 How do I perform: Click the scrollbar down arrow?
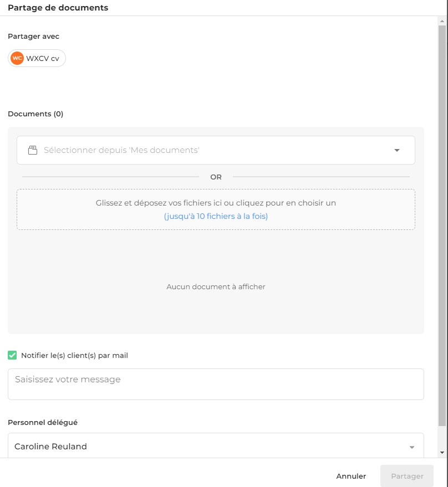coord(442,453)
